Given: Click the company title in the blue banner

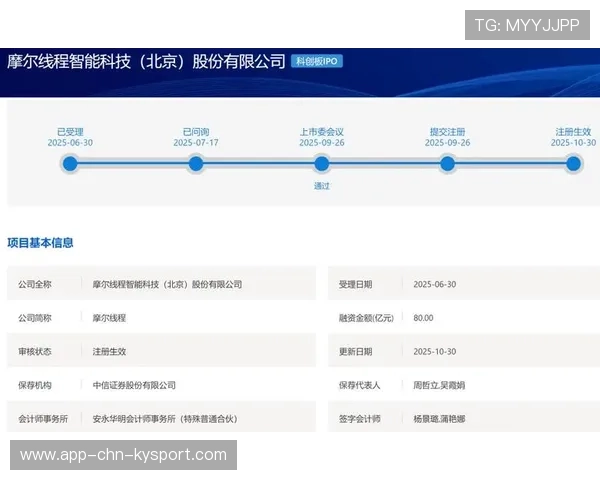Looking at the screenshot, I should (x=146, y=61).
